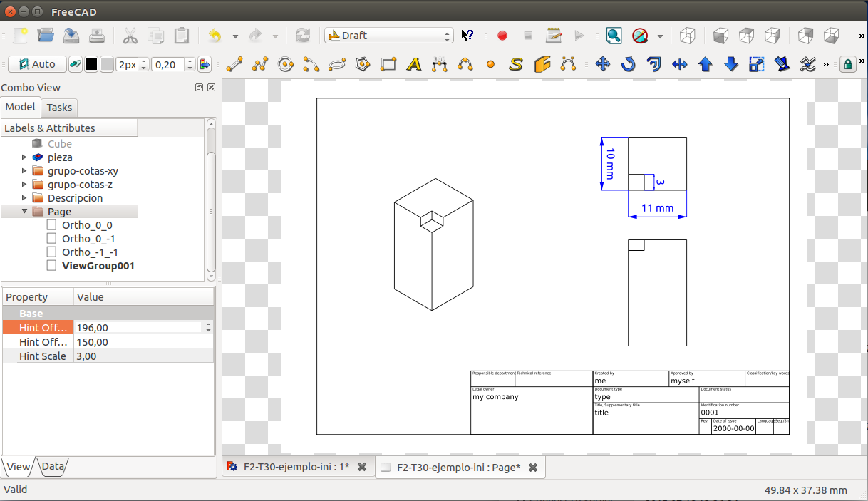
Task: Choose the Draft Text tool
Action: (413, 65)
